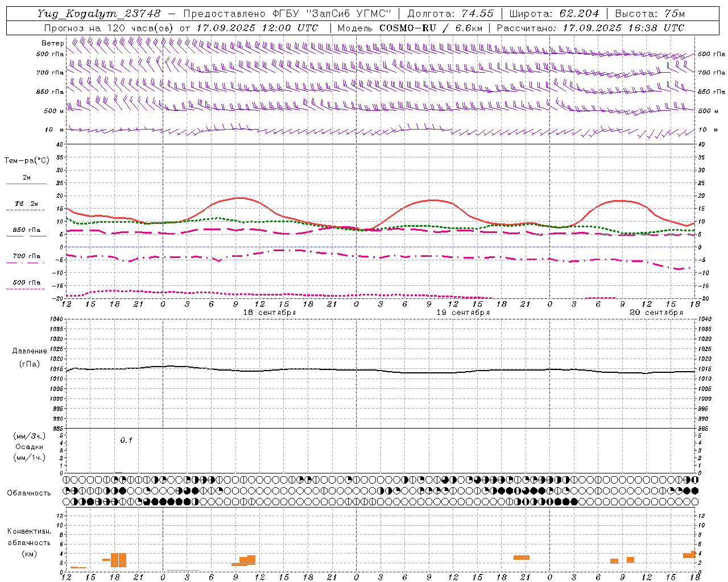Click the black pressure curve in the Давление panel
The width and height of the screenshot is (728, 582).
pos(381,370)
